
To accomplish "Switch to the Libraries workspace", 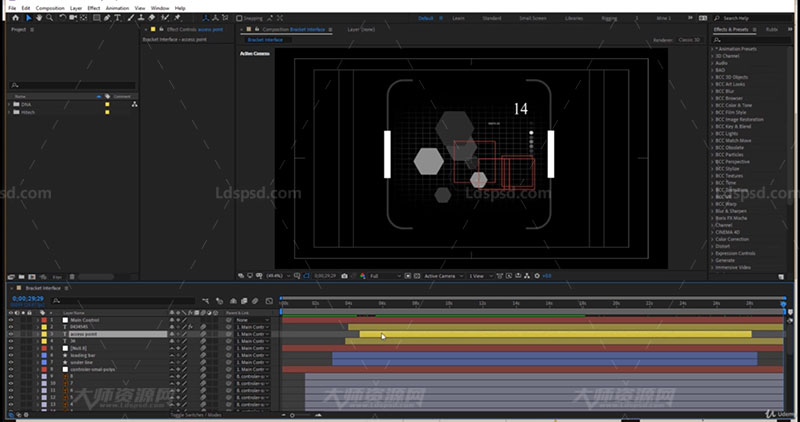I will click(574, 18).
